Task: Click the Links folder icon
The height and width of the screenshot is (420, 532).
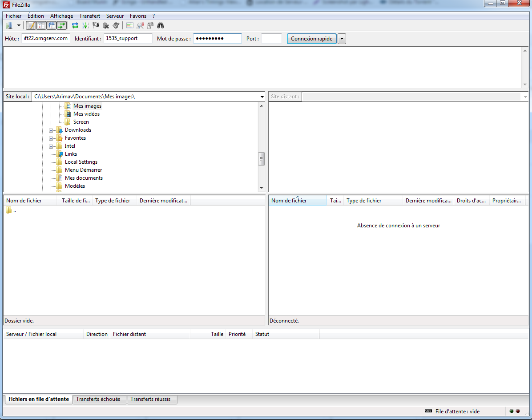Action: click(x=59, y=154)
